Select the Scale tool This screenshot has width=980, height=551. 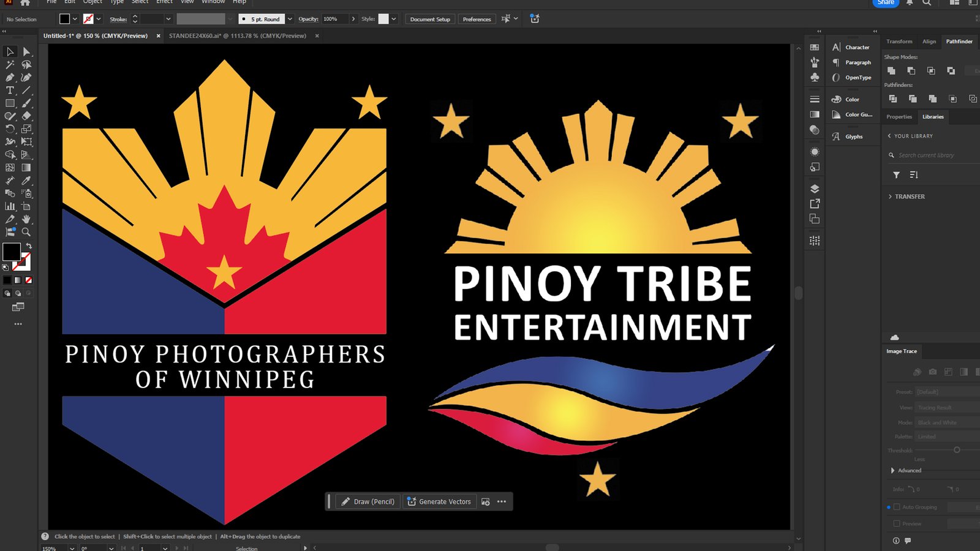(x=26, y=129)
